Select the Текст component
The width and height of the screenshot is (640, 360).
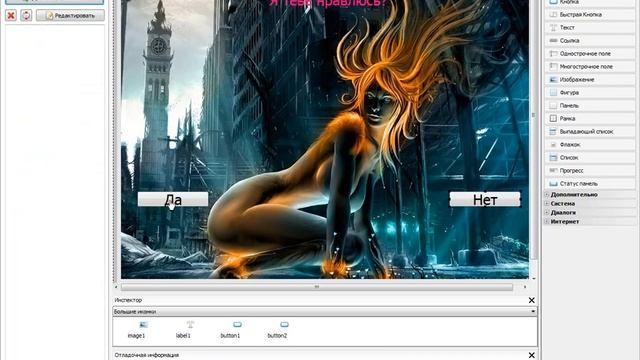point(589,28)
